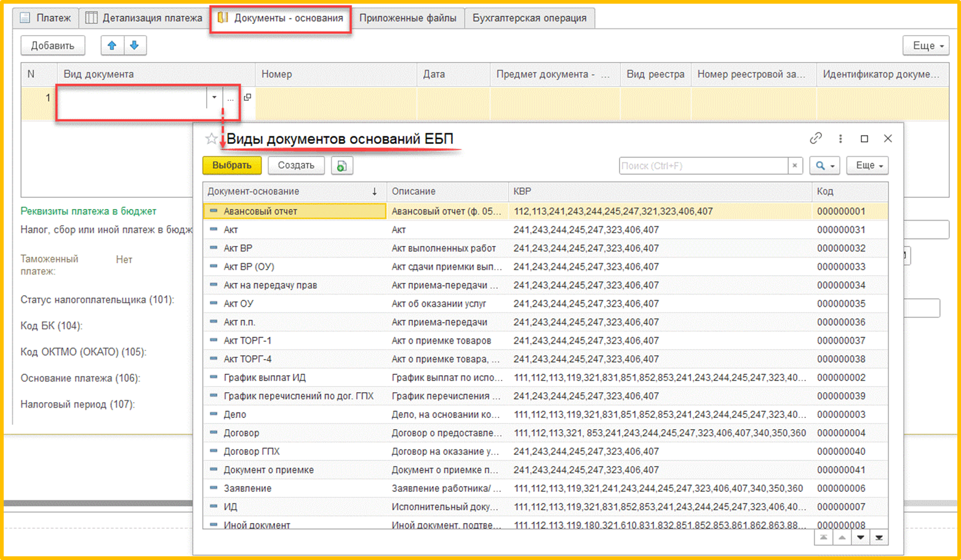
Task: Sort by the КВР column header
Action: pyautogui.click(x=660, y=191)
